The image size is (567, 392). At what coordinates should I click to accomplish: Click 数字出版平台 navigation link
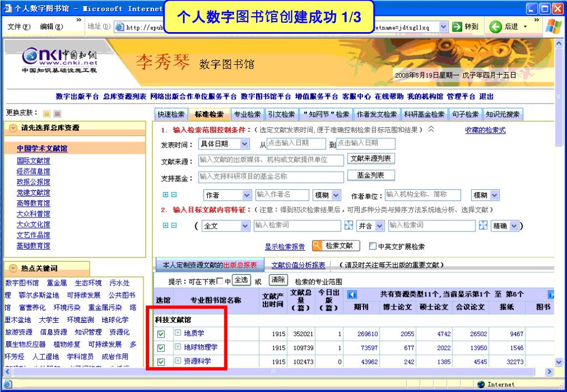click(x=77, y=96)
